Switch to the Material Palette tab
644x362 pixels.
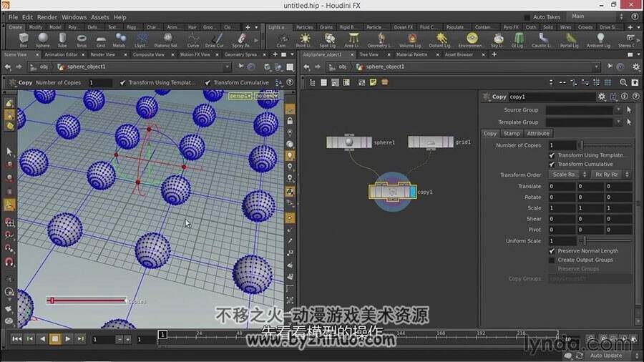coord(411,54)
